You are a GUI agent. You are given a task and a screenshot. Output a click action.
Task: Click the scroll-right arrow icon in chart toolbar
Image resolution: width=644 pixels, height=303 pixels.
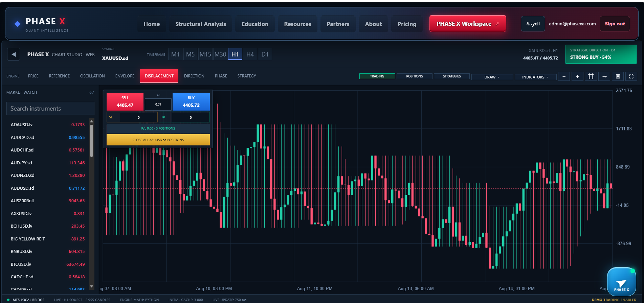(x=604, y=76)
